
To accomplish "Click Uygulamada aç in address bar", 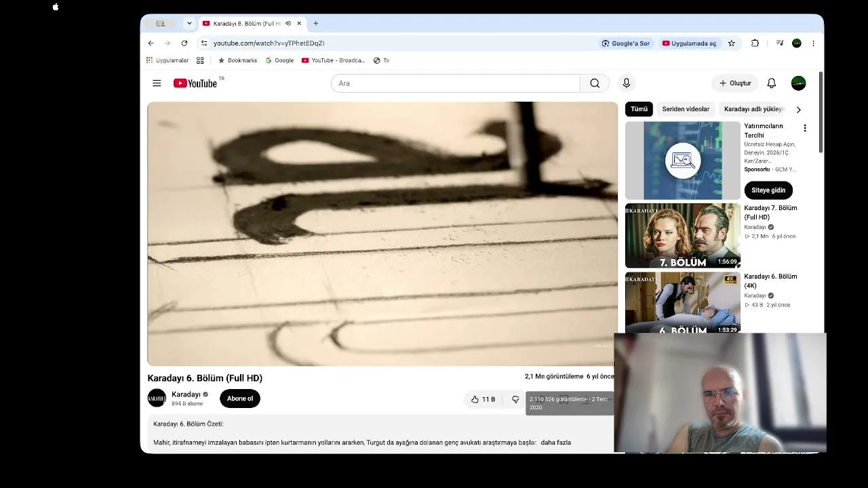I will pos(689,43).
